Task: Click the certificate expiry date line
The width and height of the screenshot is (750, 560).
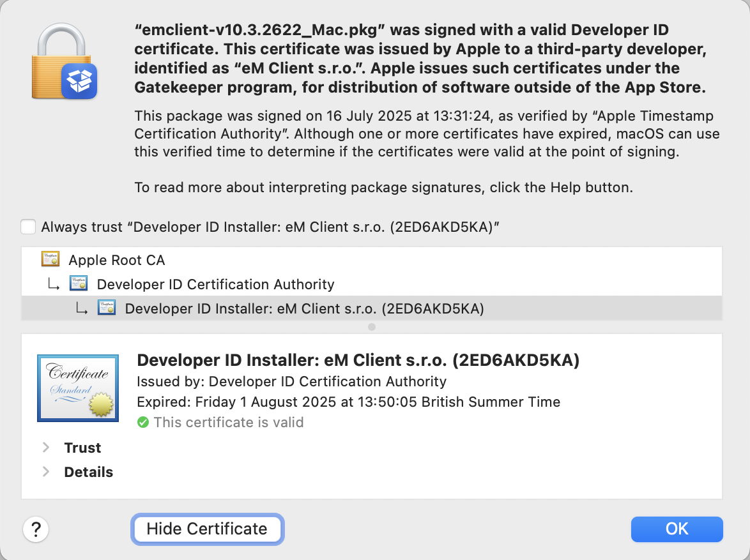Action: [348, 402]
